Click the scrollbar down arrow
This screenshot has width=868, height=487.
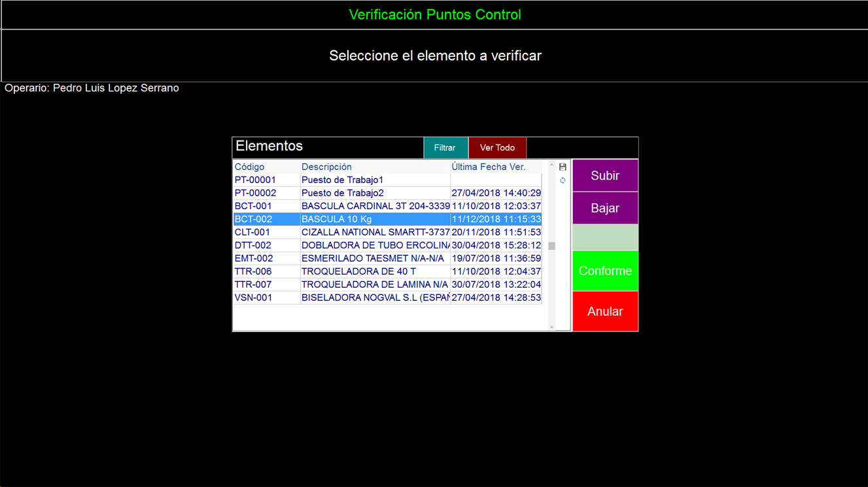[x=551, y=327]
